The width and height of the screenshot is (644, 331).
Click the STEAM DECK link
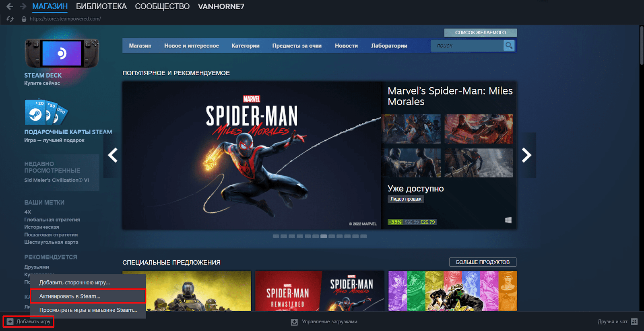43,75
